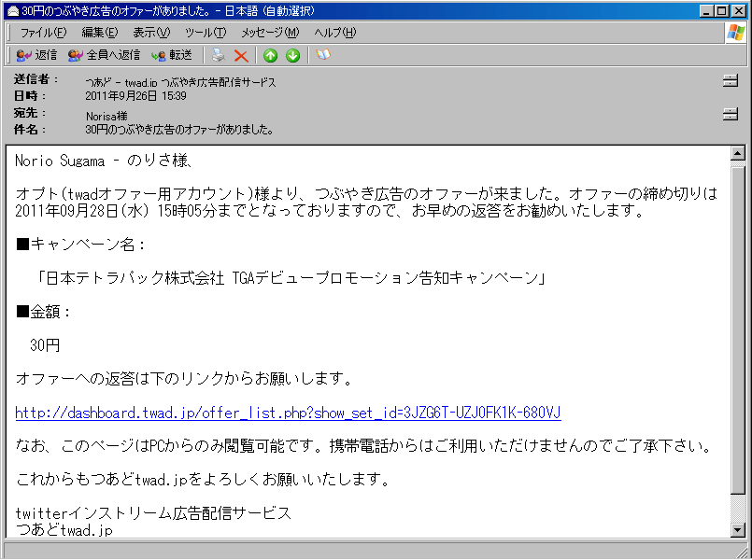Image resolution: width=752 pixels, height=560 pixels.
Task: Open the address book icon
Action: coord(323,55)
